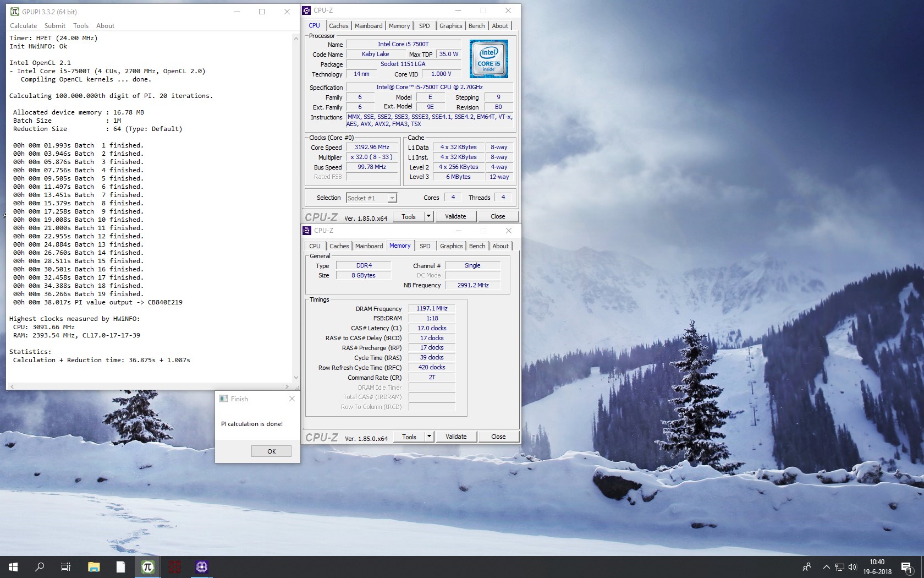Click GPUPI title bar pi icon
The width and height of the screenshot is (924, 578).
tap(15, 12)
